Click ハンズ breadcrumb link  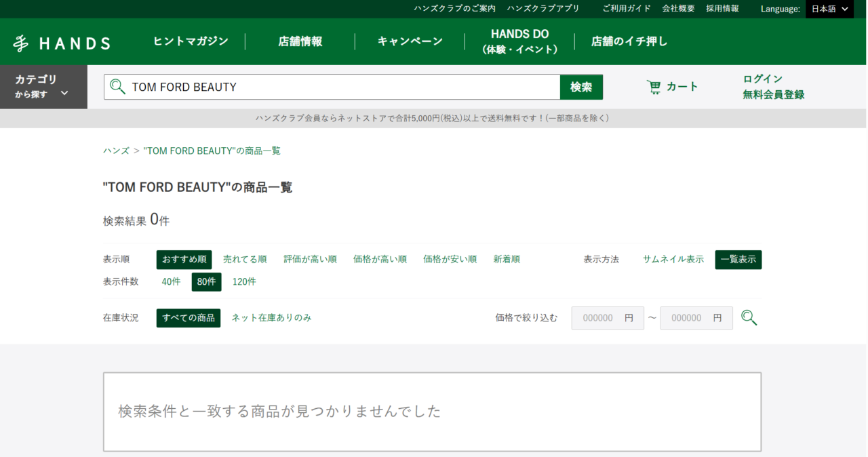coord(116,151)
